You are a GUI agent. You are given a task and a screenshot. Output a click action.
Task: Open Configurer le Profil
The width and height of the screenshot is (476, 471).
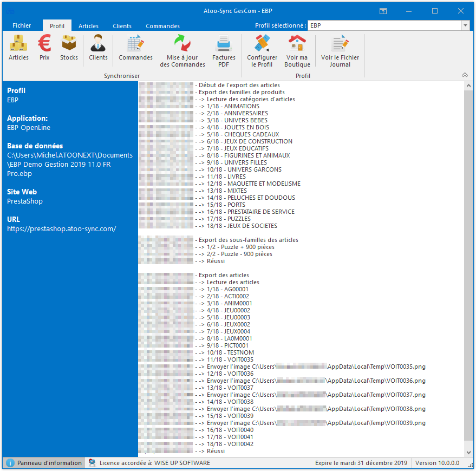click(x=262, y=51)
